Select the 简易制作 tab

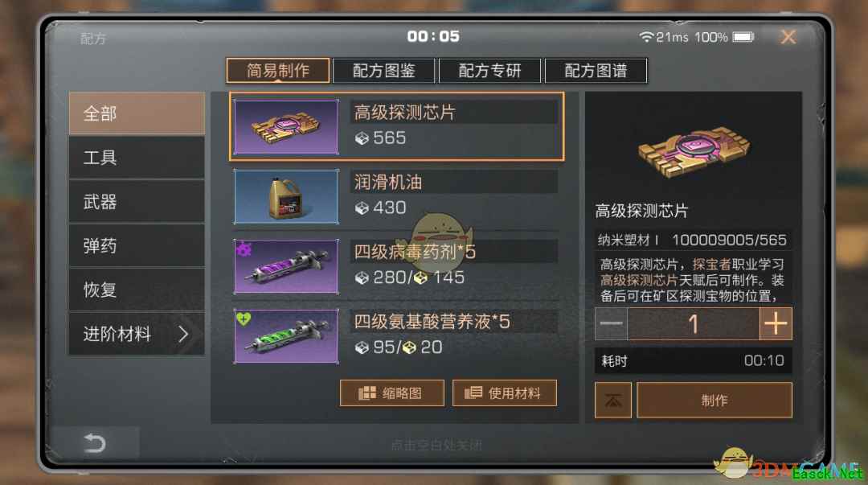(278, 71)
